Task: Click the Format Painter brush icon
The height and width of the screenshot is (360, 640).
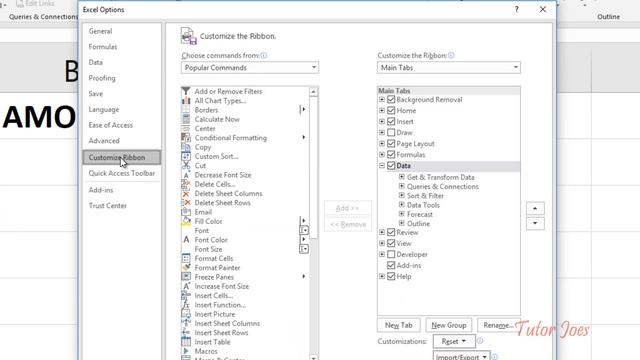Action: coord(186,268)
